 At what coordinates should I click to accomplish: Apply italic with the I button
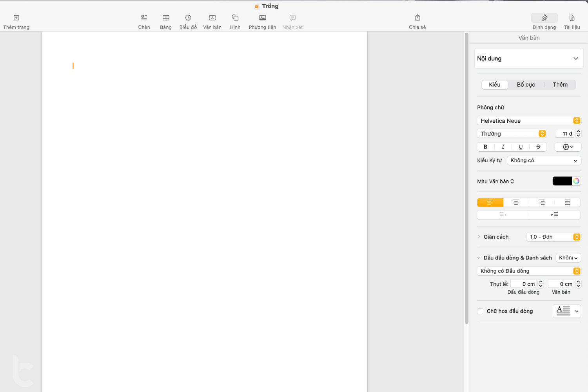coord(503,147)
